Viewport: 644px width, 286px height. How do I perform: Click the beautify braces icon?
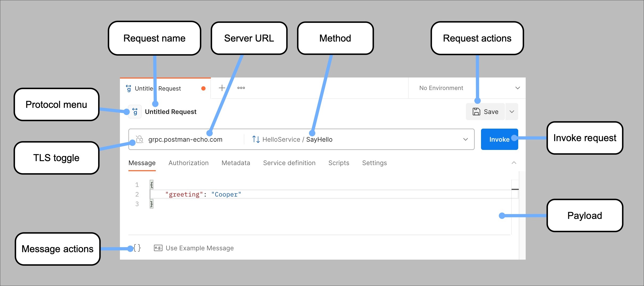[137, 248]
